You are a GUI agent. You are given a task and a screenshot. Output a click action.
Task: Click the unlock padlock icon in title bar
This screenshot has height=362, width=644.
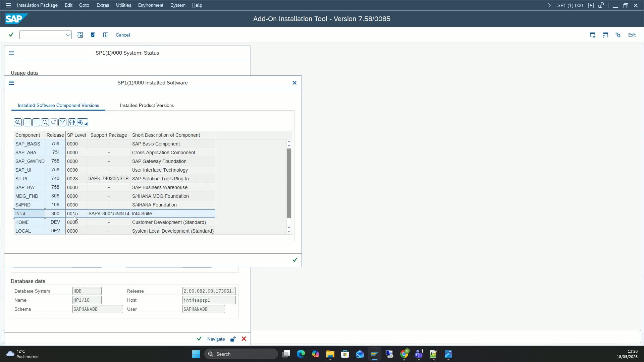pos(601,5)
